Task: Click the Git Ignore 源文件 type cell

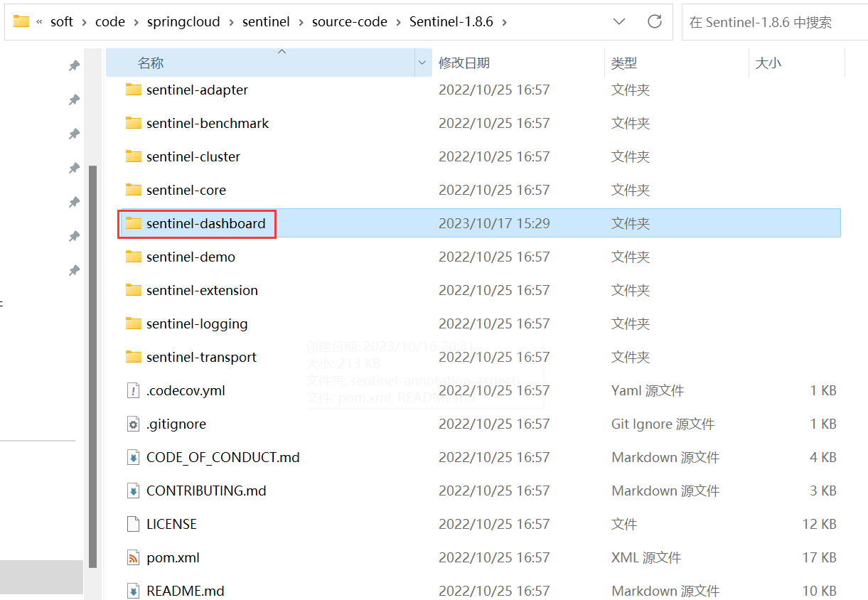Action: (663, 424)
